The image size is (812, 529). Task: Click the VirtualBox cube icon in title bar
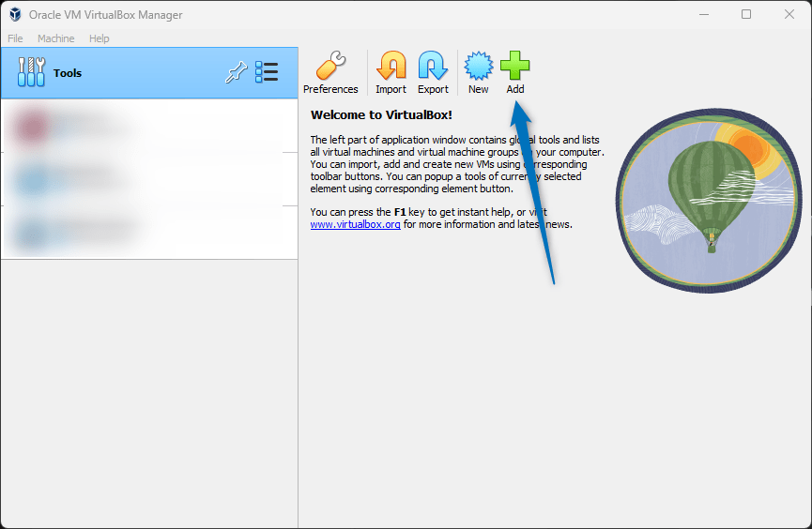tap(15, 14)
